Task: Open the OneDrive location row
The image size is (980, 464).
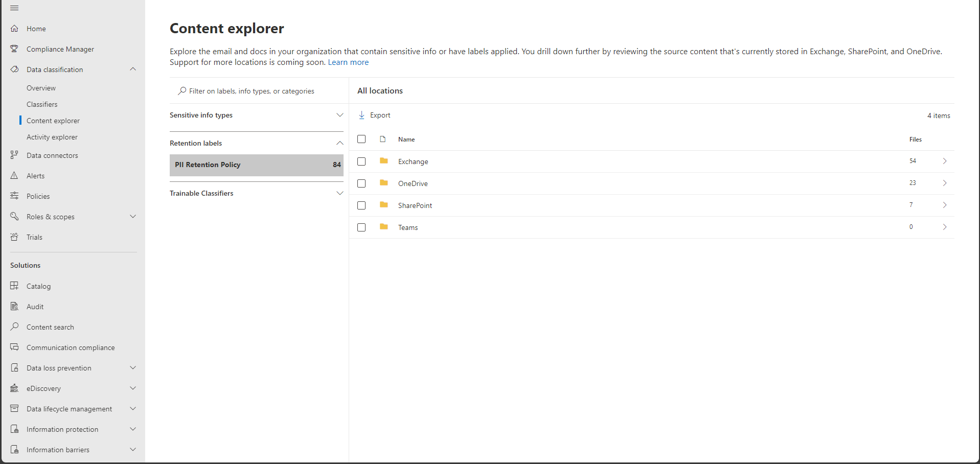Action: coord(652,183)
